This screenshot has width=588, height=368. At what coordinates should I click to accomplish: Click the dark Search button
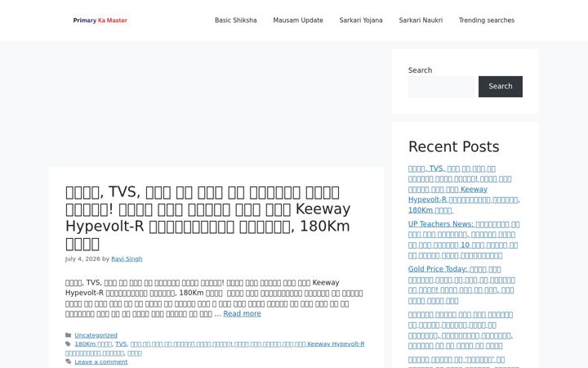tap(501, 87)
